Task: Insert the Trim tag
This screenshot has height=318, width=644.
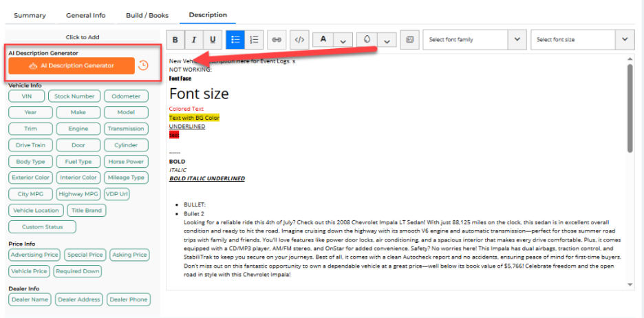Action: (x=30, y=129)
